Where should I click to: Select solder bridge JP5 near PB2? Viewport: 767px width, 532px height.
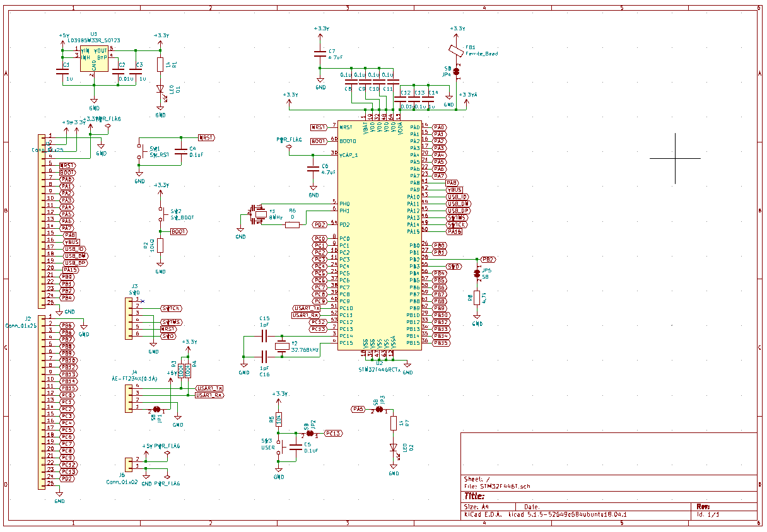pos(477,274)
